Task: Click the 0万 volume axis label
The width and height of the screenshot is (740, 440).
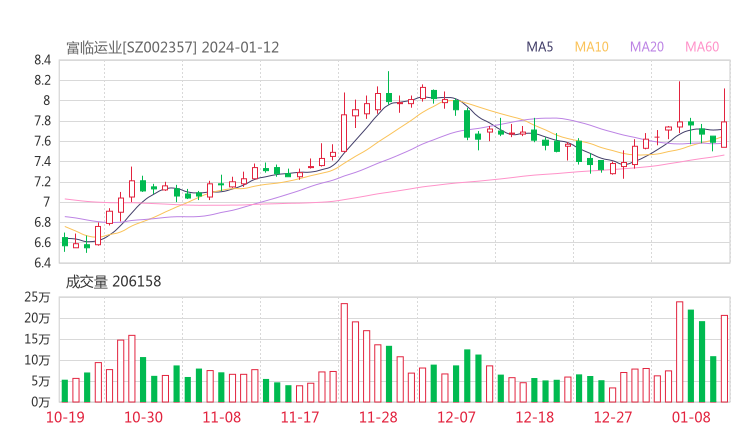Action: point(41,402)
